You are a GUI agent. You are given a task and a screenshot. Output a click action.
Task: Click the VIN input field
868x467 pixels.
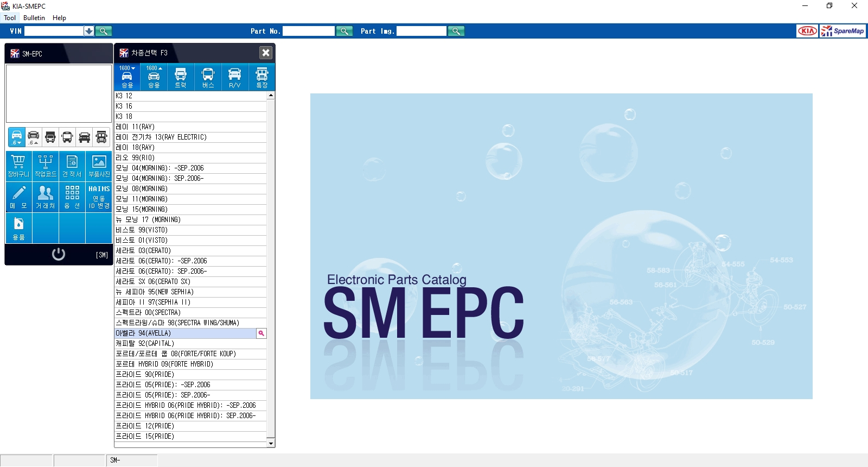(54, 31)
